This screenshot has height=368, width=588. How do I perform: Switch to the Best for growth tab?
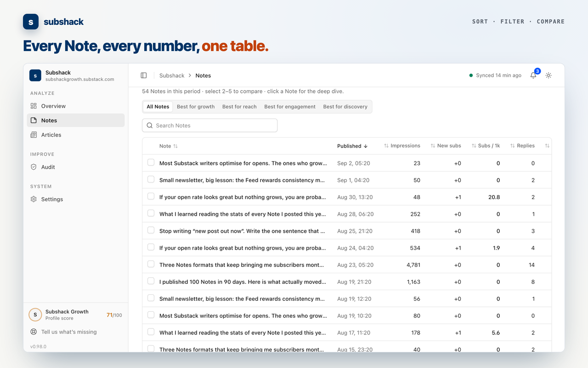tap(196, 107)
